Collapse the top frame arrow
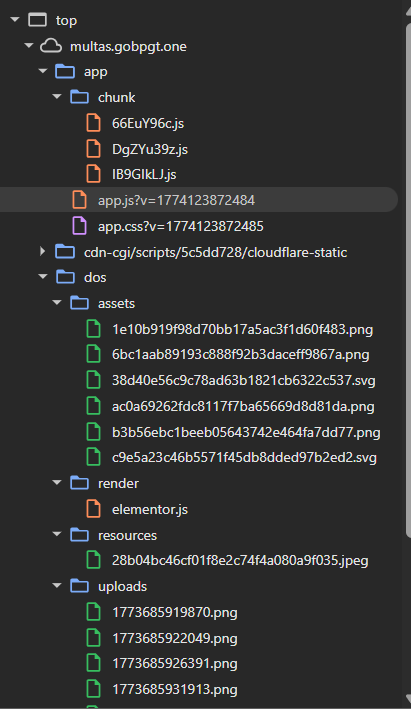 [x=15, y=19]
